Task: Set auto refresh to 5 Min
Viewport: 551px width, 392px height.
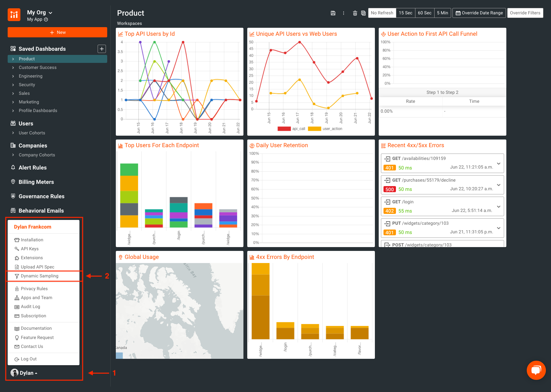Action: (x=442, y=13)
